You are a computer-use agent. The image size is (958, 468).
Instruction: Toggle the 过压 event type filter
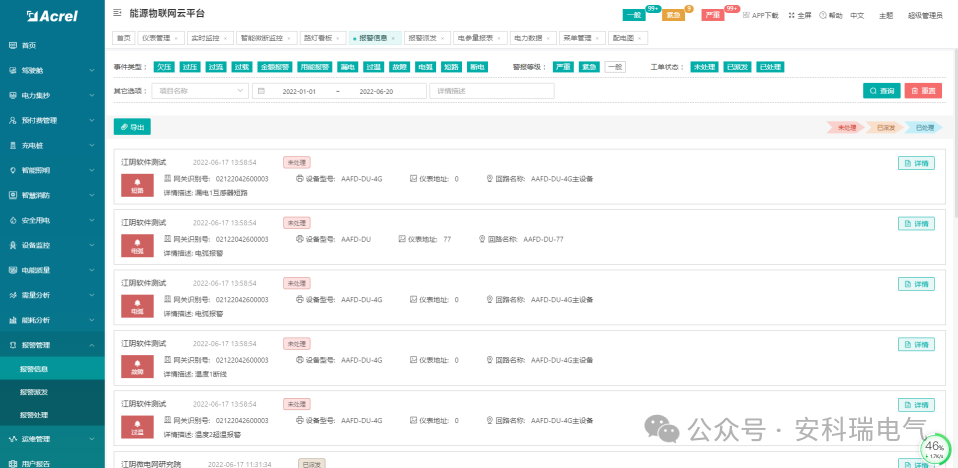coord(188,67)
